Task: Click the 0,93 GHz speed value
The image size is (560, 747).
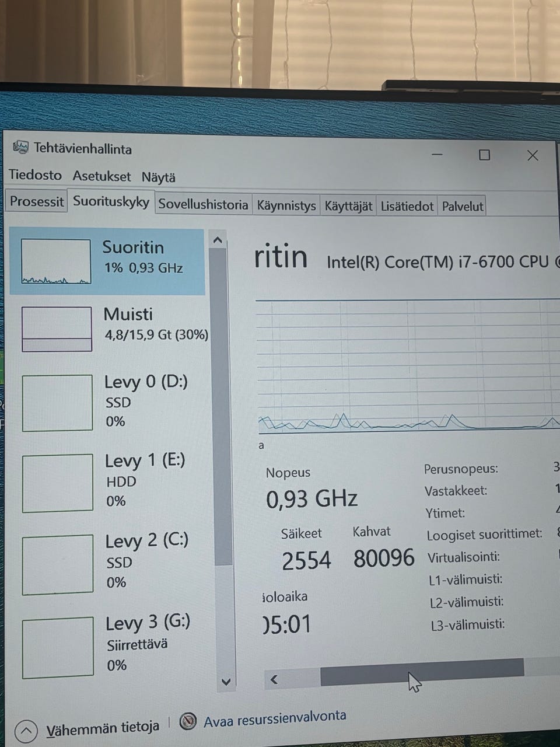Action: click(311, 499)
